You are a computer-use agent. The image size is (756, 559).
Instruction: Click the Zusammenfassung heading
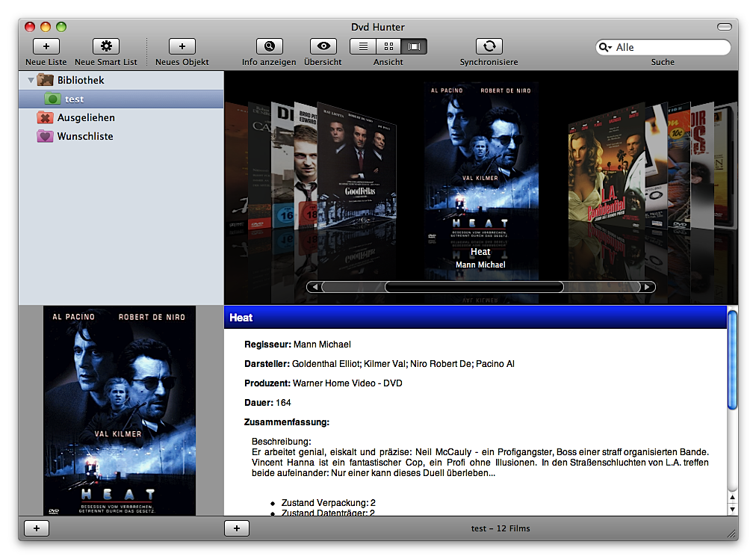[286, 422]
